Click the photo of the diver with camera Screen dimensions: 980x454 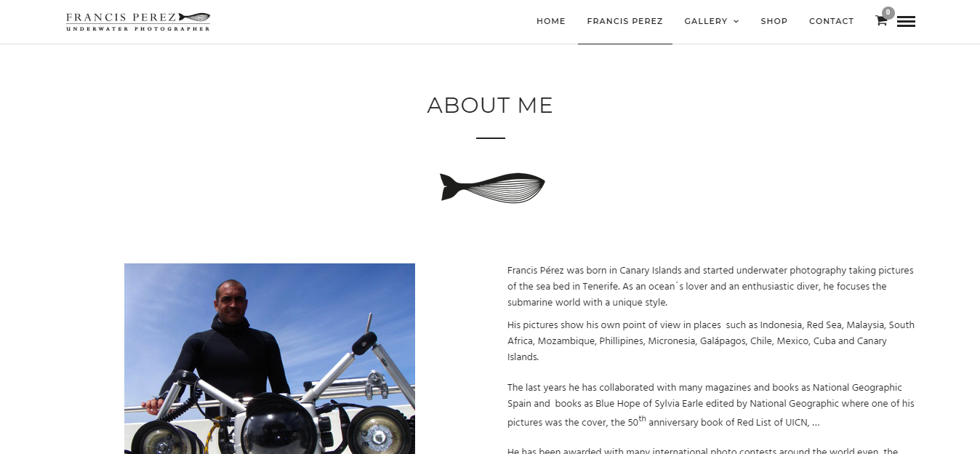pyautogui.click(x=270, y=359)
